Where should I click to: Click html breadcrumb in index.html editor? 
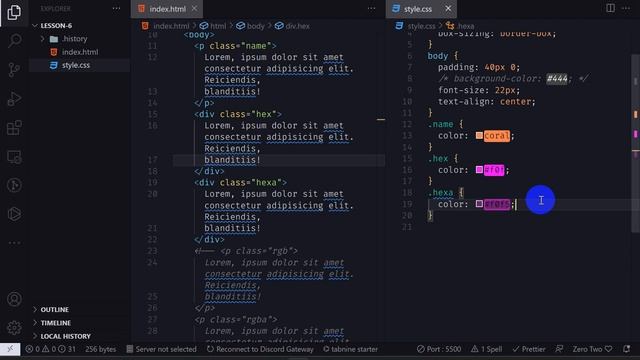tap(213, 26)
